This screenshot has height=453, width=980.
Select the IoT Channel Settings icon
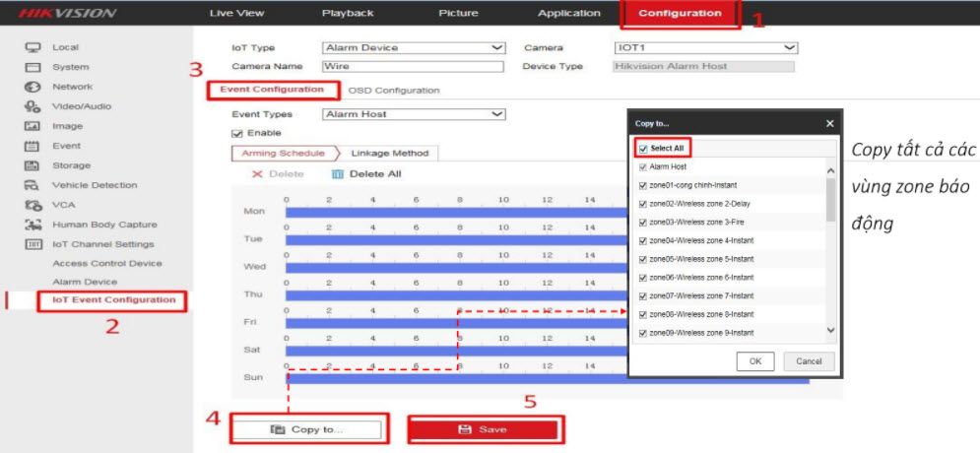point(33,244)
